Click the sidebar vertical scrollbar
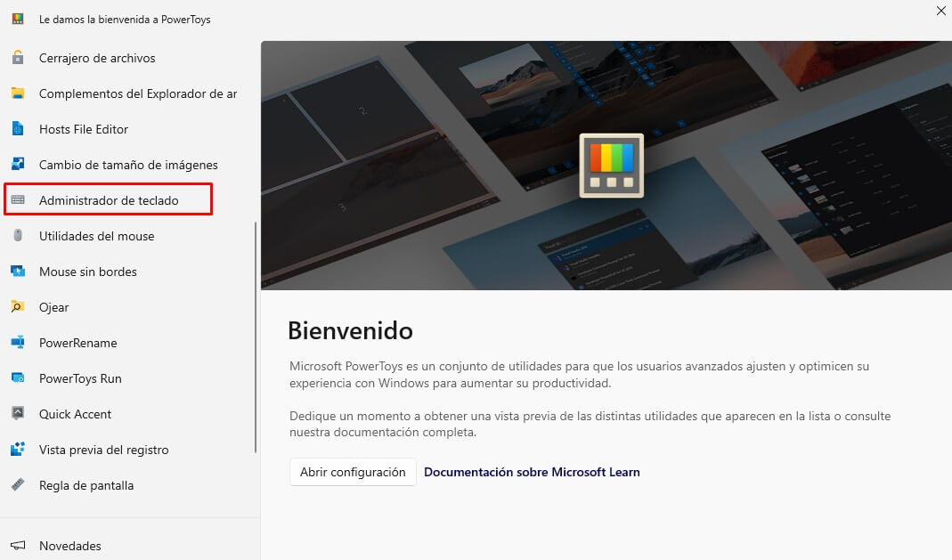This screenshot has height=560, width=952. point(256,337)
